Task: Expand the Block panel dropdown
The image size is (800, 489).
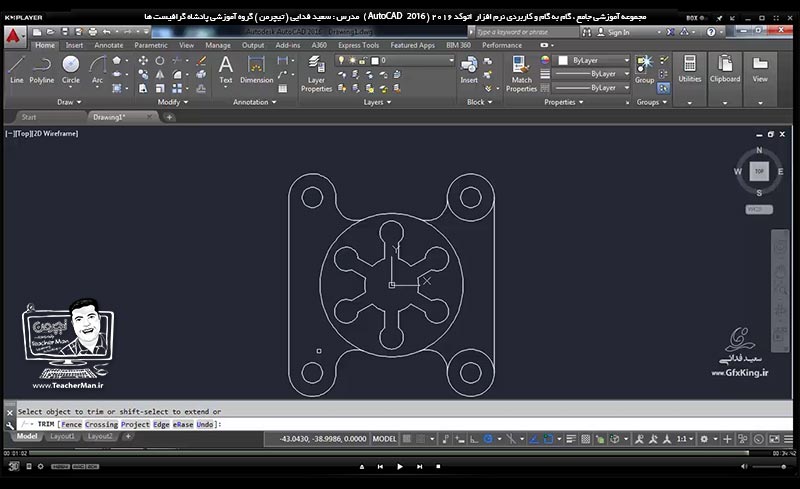Action: click(x=480, y=102)
